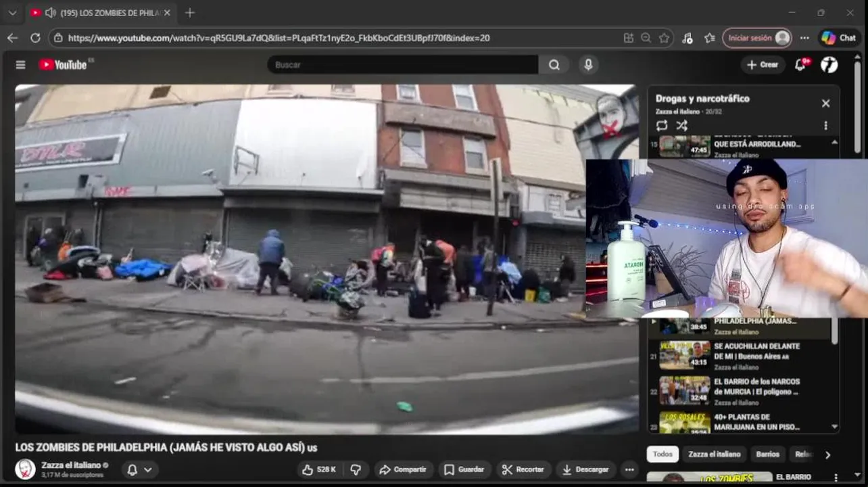Save video with the Guardar button
Screen dimensions: 868x487
(464, 469)
